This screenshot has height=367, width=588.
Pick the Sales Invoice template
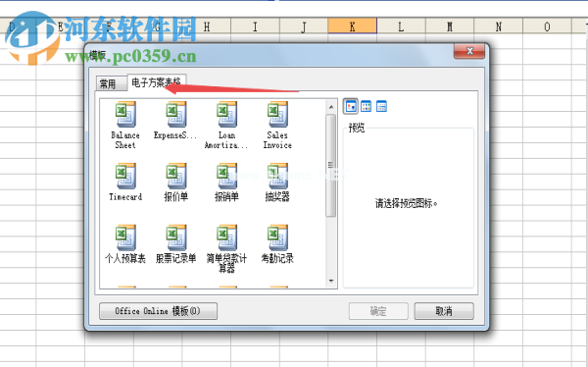(277, 114)
